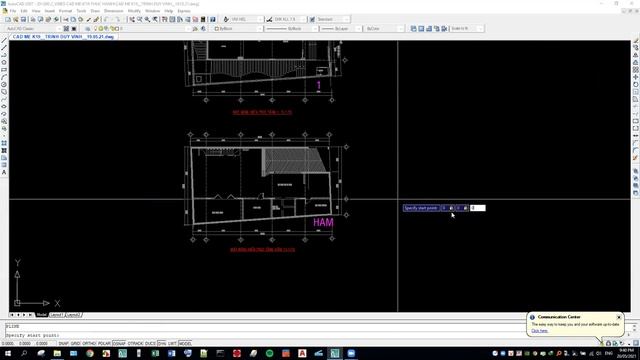Open the Draw menu
This screenshot has width=640, height=360.
pyautogui.click(x=95, y=11)
